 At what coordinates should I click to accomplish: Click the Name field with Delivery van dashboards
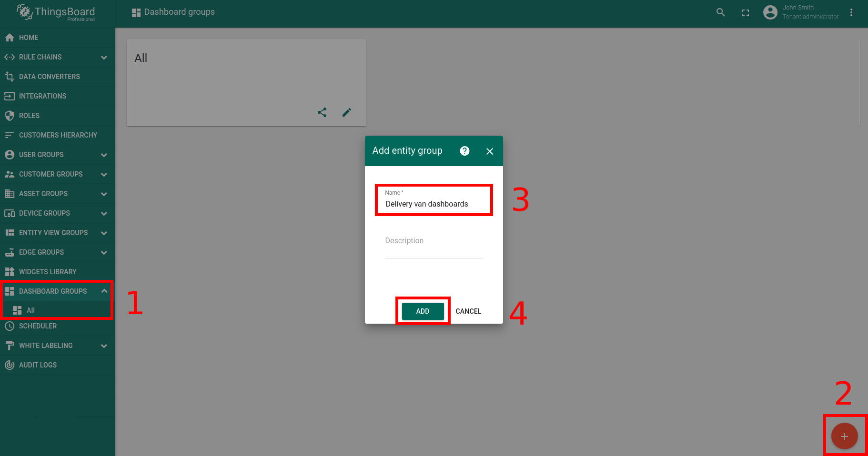coord(434,204)
